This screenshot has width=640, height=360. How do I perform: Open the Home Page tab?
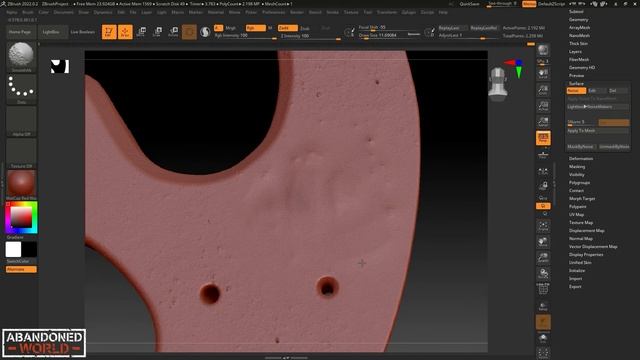[20, 32]
